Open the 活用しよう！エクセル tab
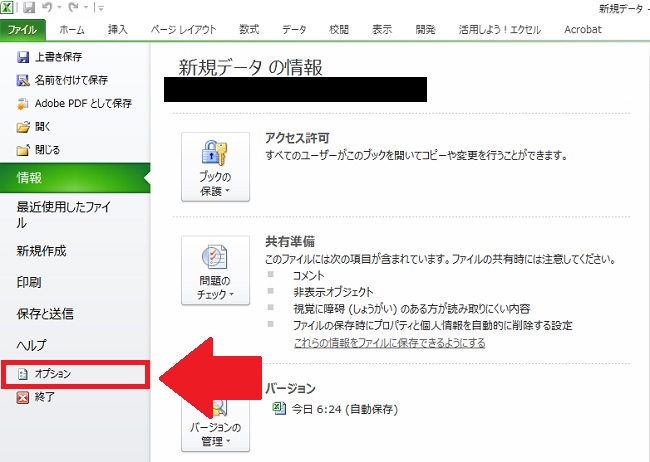This screenshot has width=650, height=462. (500, 30)
